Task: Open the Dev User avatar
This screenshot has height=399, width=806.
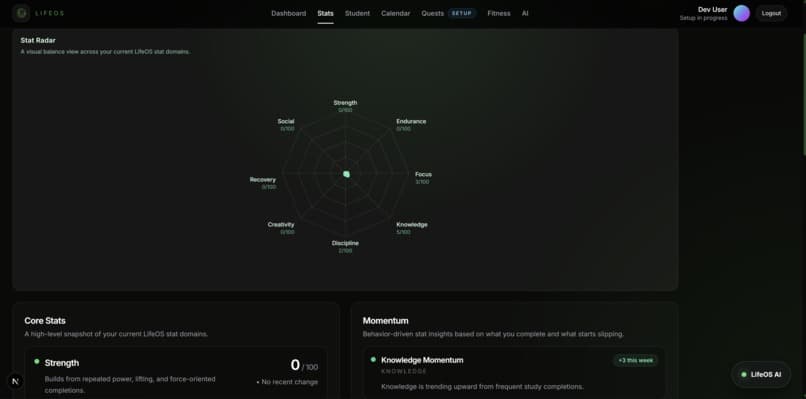Action: coord(741,13)
